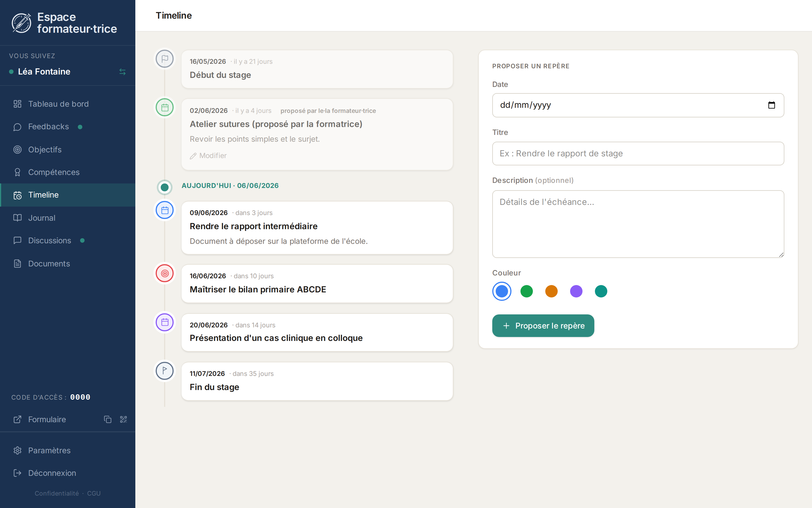Click the red target marker for bilan primaire

165,273
